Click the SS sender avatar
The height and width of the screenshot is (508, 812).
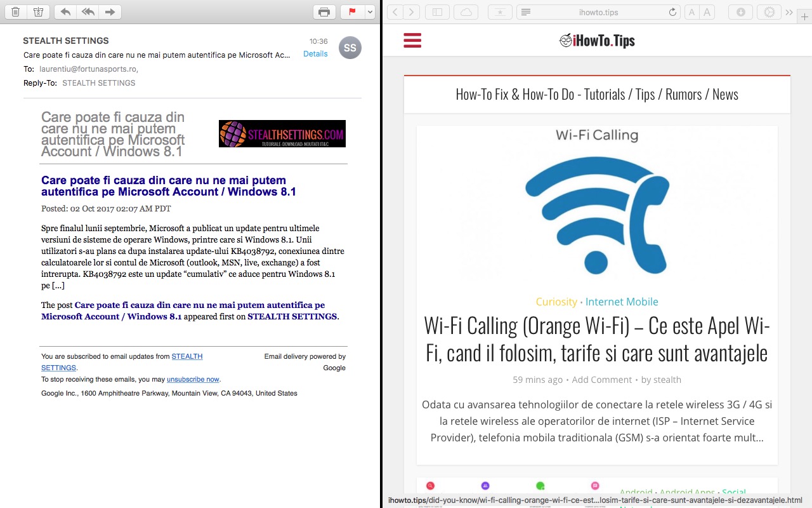[350, 48]
